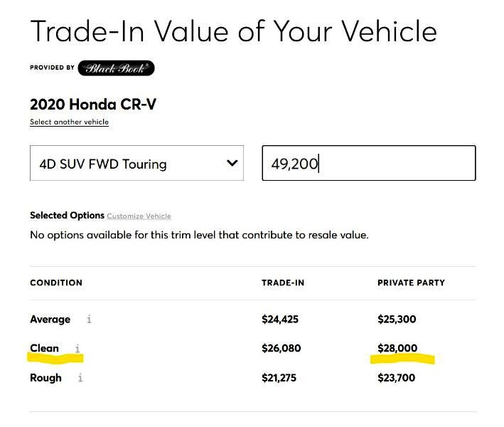Screen dimensions: 504x427
Task: Click the Rough private party value $23,700
Action: point(397,378)
